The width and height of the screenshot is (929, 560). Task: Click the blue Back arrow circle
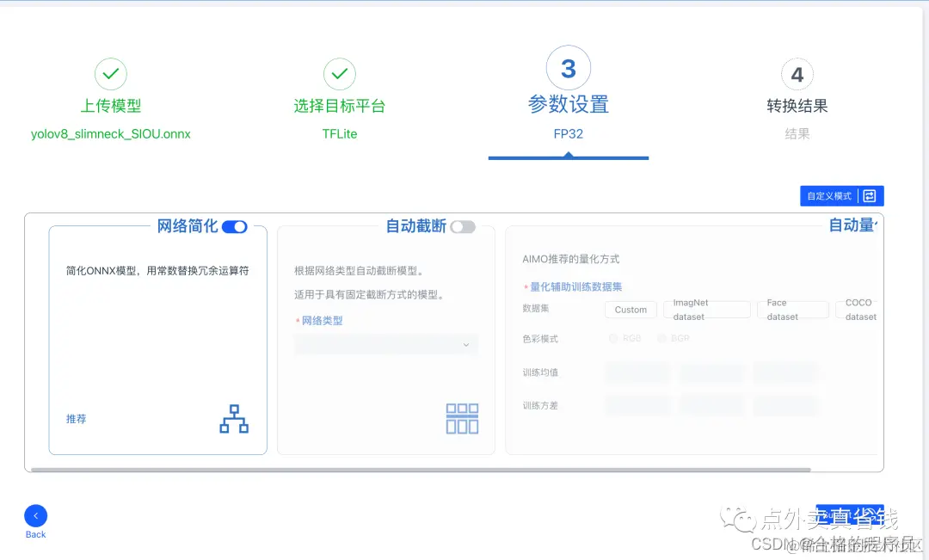[x=35, y=516]
